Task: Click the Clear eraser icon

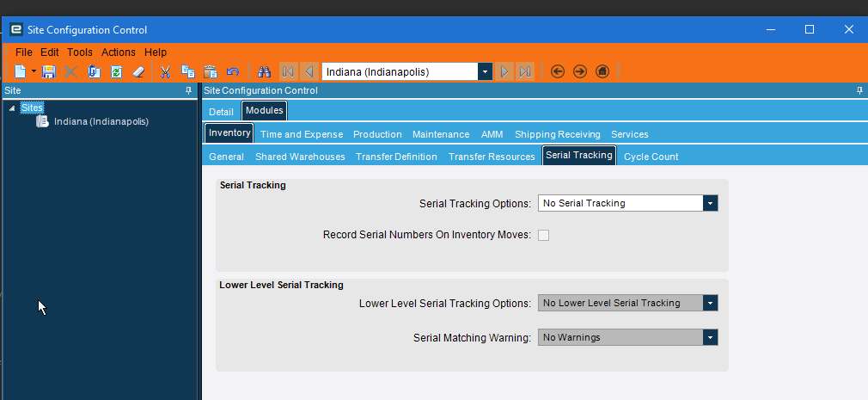Action: click(x=138, y=71)
